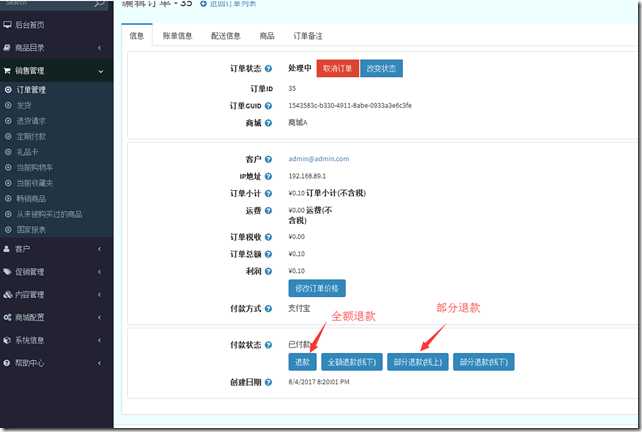Click the shopping cart icon for 销售管理
Screen dimensions: 642x432
7,70
